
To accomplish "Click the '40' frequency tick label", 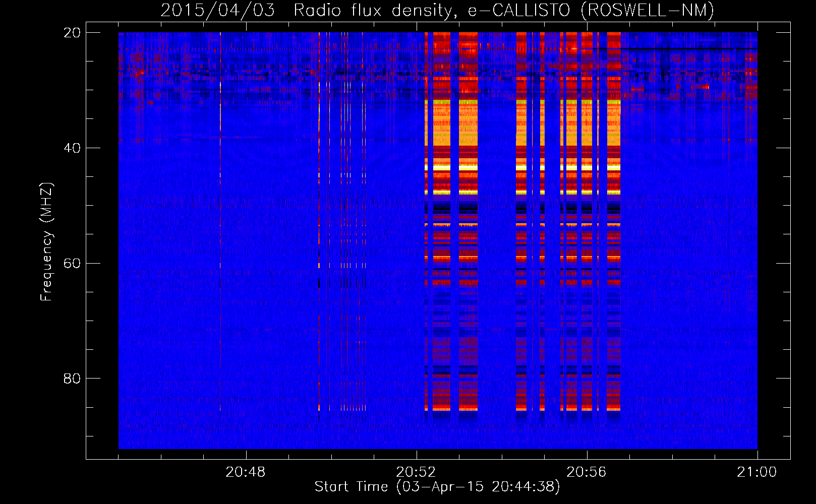I will point(72,148).
